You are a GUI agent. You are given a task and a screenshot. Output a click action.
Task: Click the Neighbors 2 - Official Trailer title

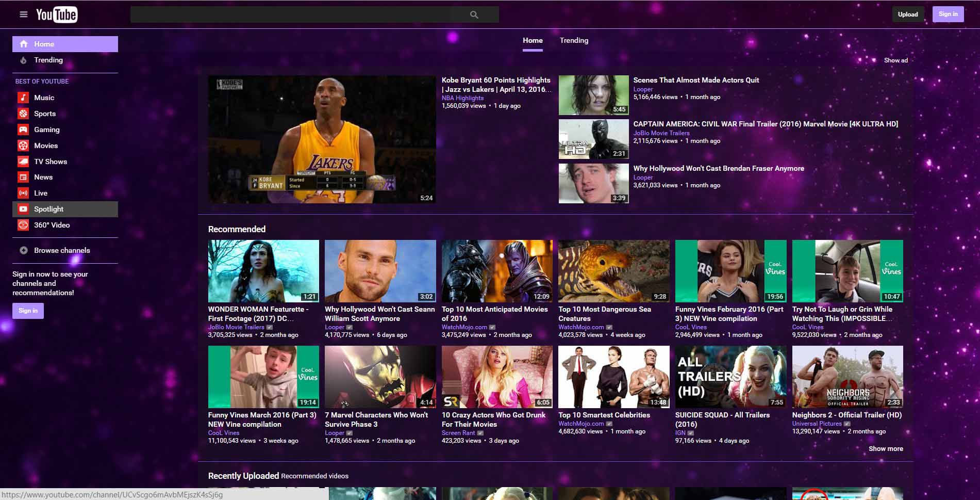click(847, 415)
